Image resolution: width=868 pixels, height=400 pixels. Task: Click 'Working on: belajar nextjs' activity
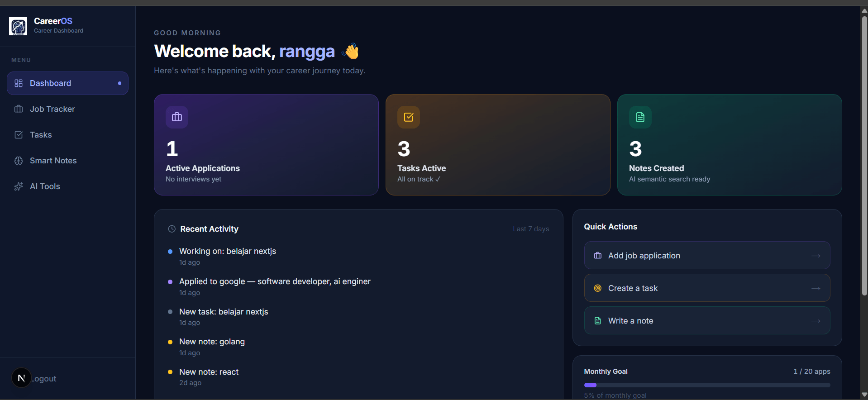228,252
